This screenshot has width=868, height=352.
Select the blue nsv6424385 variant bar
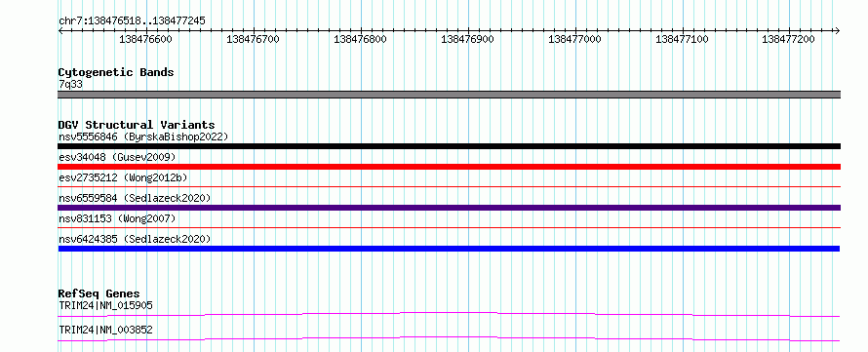pyautogui.click(x=449, y=249)
